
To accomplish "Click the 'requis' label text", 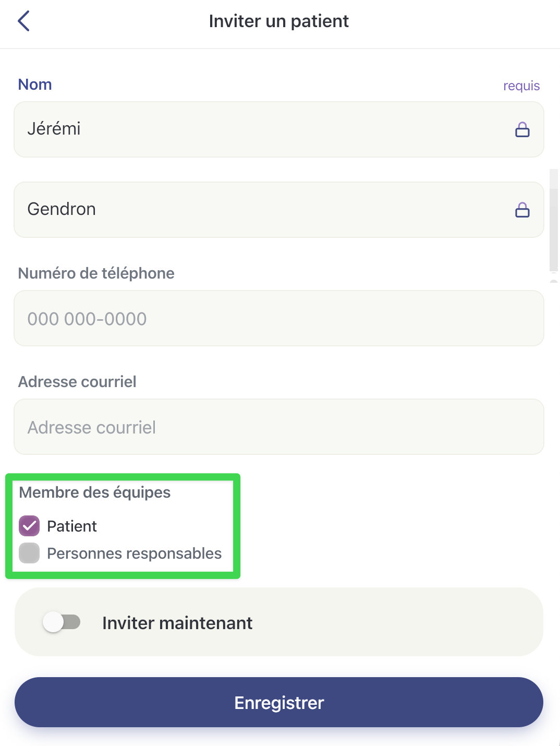I will point(521,86).
